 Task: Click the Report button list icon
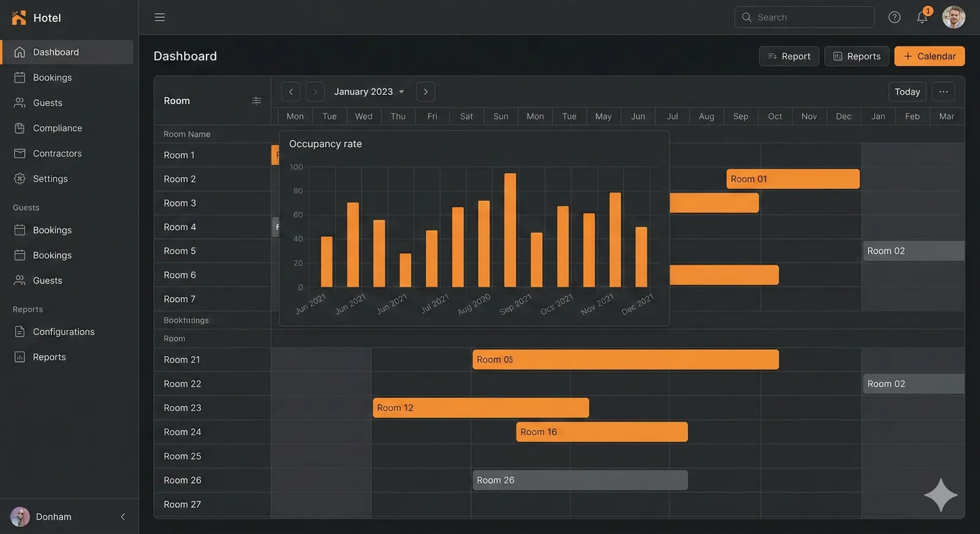coord(772,56)
